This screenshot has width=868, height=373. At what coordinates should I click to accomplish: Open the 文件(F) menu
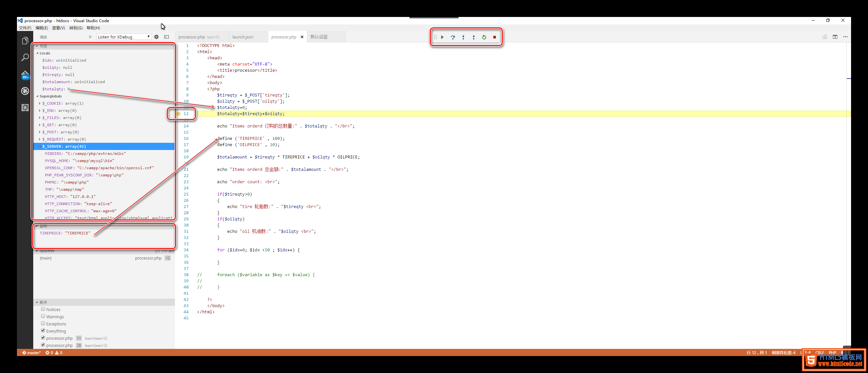click(x=25, y=28)
